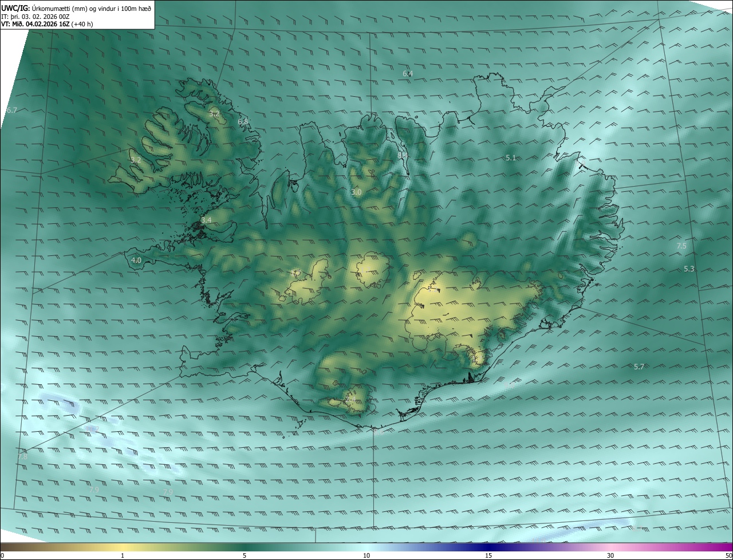Viewport: 733px width, 560px height.
Task: Click the 5.7 value label southeast of Iceland
Action: [x=639, y=366]
